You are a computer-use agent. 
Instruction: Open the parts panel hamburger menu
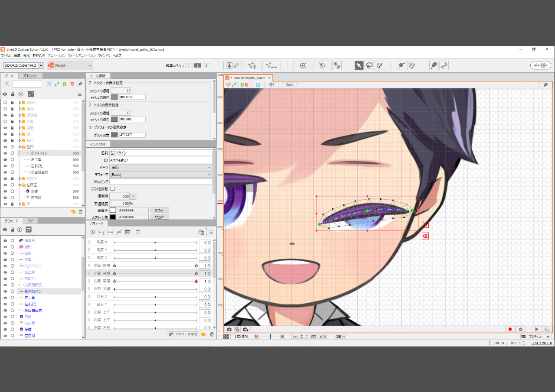pos(80,94)
